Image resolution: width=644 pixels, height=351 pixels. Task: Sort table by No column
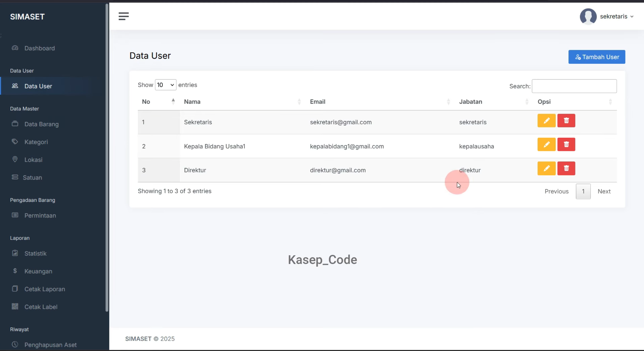(158, 102)
